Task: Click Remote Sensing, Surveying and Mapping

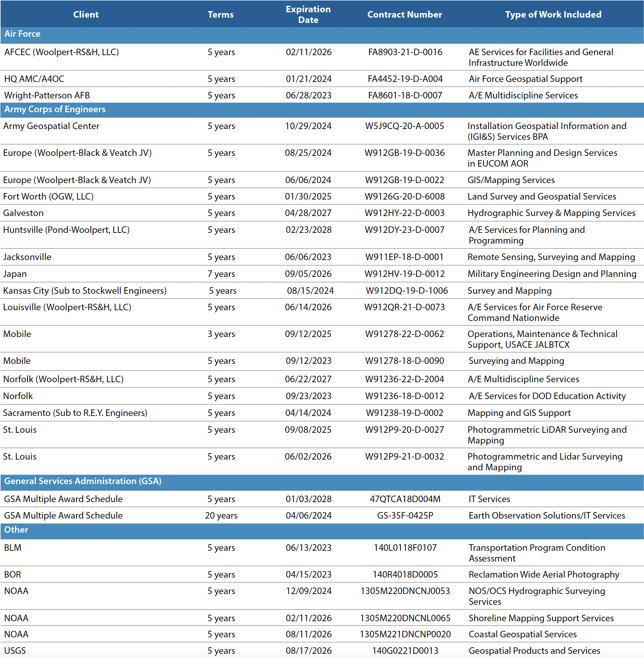Action: click(551, 257)
